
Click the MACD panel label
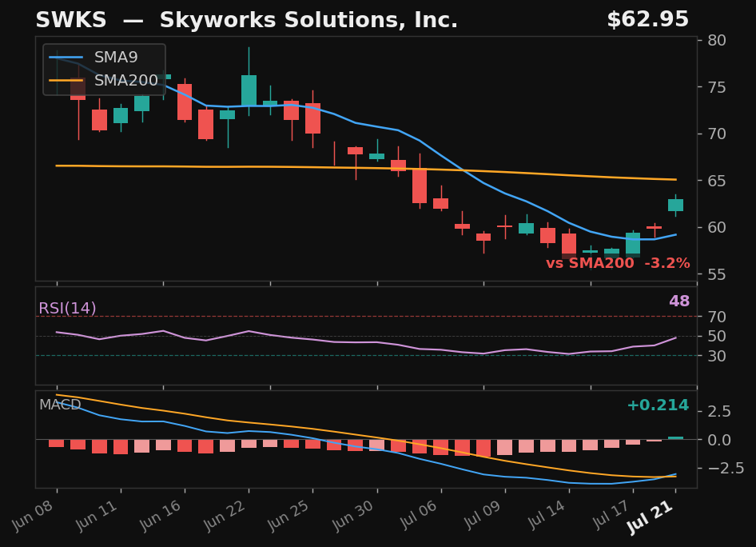click(x=60, y=405)
